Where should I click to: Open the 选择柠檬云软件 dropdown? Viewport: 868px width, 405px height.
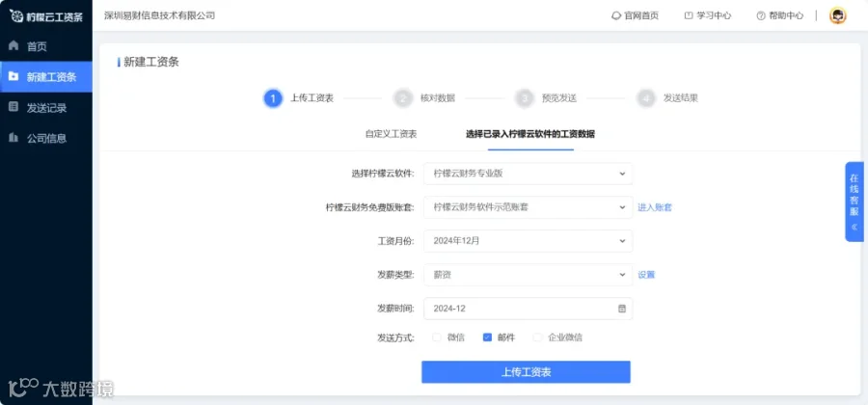529,174
